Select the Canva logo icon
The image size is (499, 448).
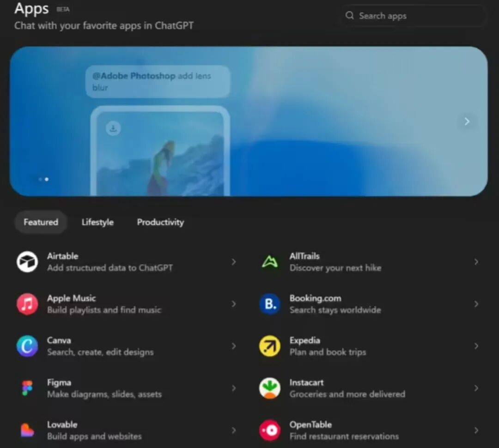coord(27,346)
